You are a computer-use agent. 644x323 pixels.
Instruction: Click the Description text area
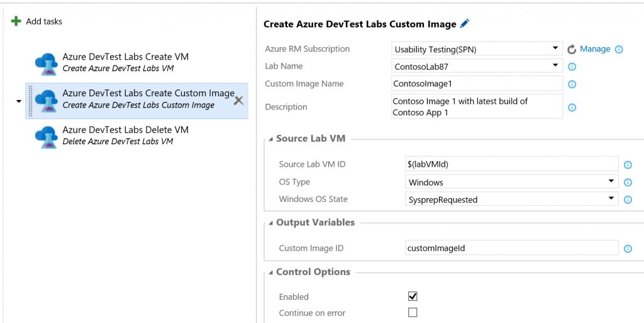point(477,106)
